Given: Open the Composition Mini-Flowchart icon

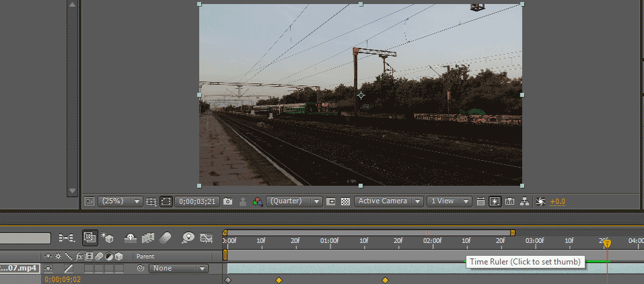Looking at the screenshot, I should pos(67,238).
